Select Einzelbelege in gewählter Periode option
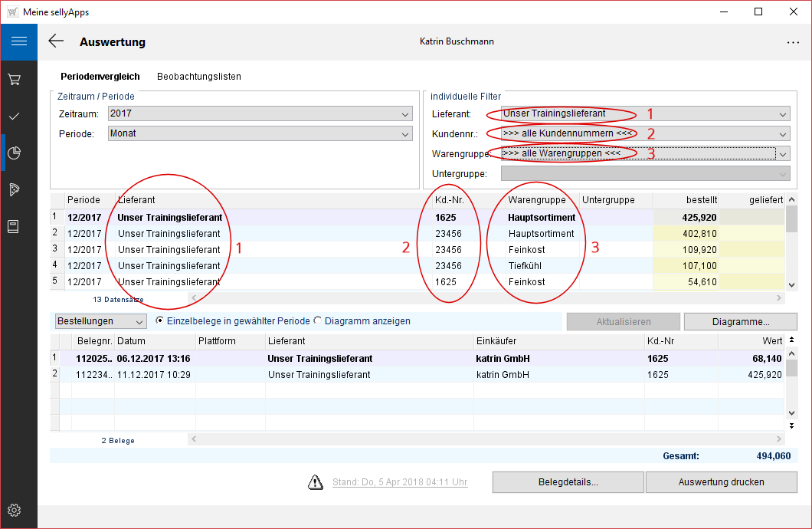This screenshot has width=812, height=529. (x=159, y=320)
